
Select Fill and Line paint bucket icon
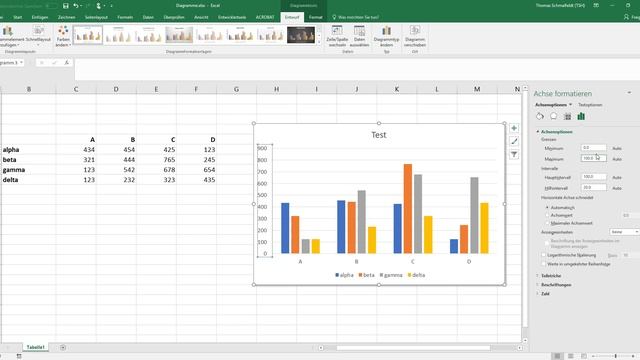pos(540,116)
